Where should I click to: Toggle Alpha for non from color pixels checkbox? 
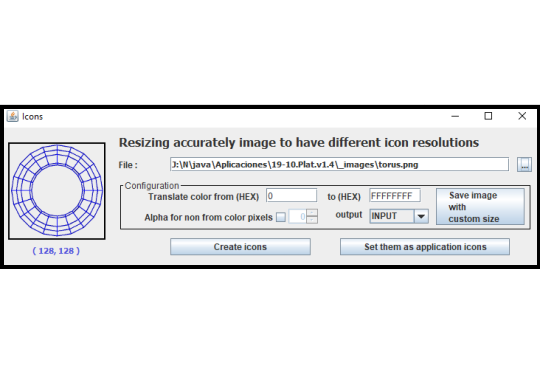[x=281, y=217]
